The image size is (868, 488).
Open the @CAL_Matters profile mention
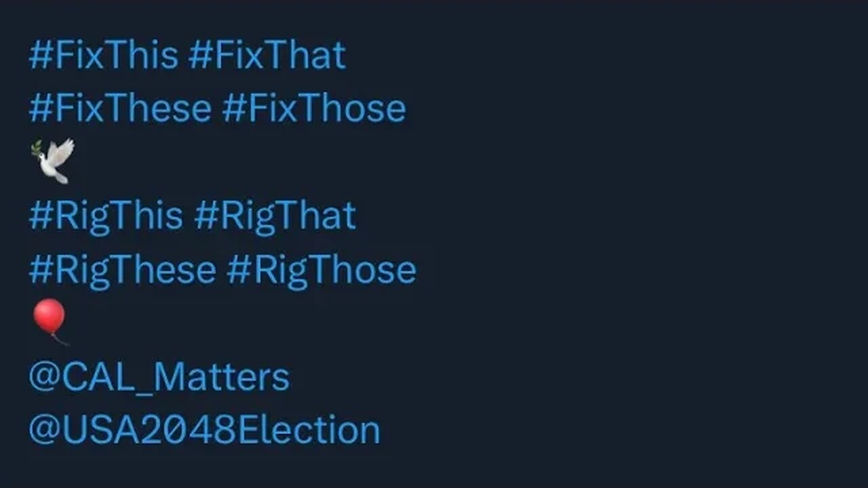coord(159,377)
